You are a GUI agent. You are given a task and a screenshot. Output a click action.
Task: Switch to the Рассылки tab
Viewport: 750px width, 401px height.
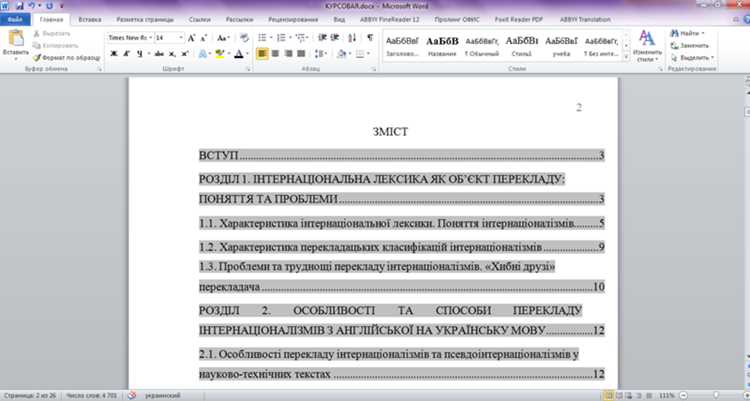point(239,20)
